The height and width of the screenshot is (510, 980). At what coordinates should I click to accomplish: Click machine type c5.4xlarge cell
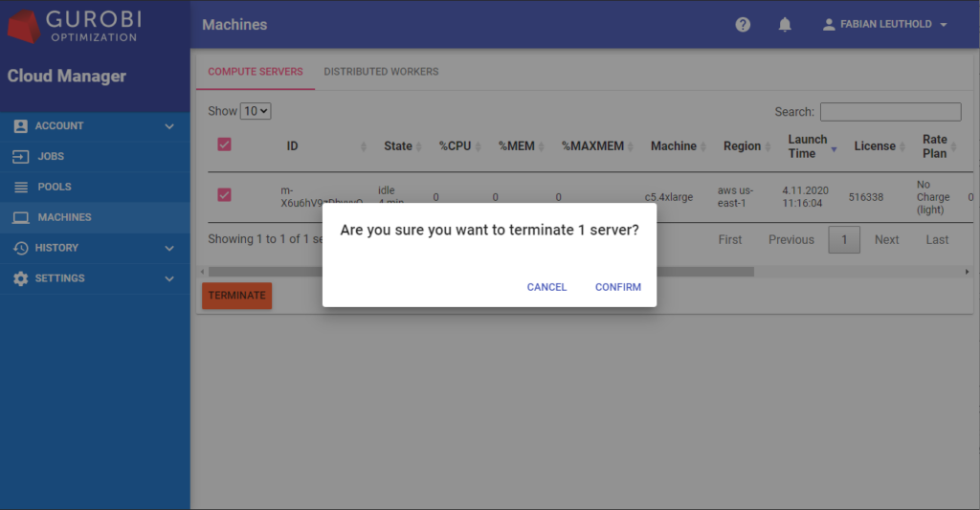(669, 197)
